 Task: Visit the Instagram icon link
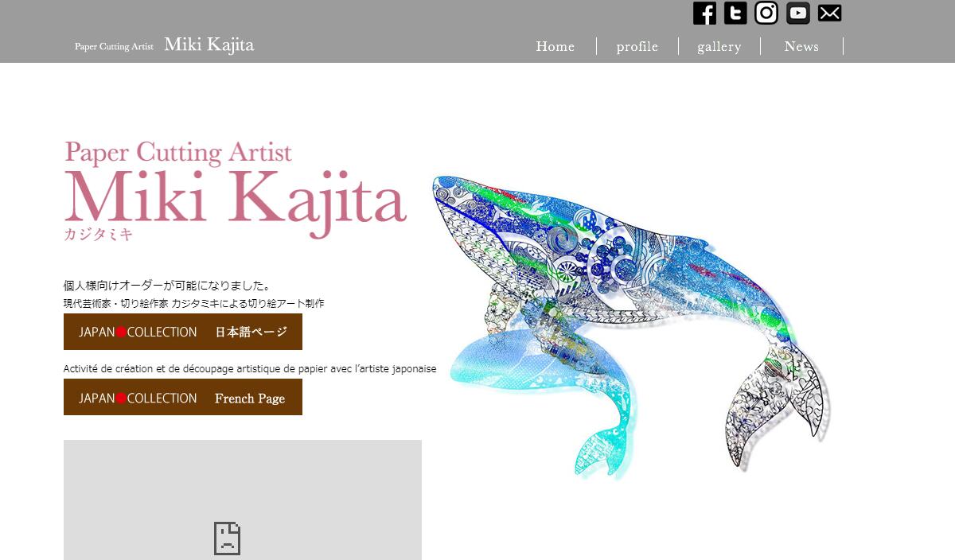pos(766,13)
